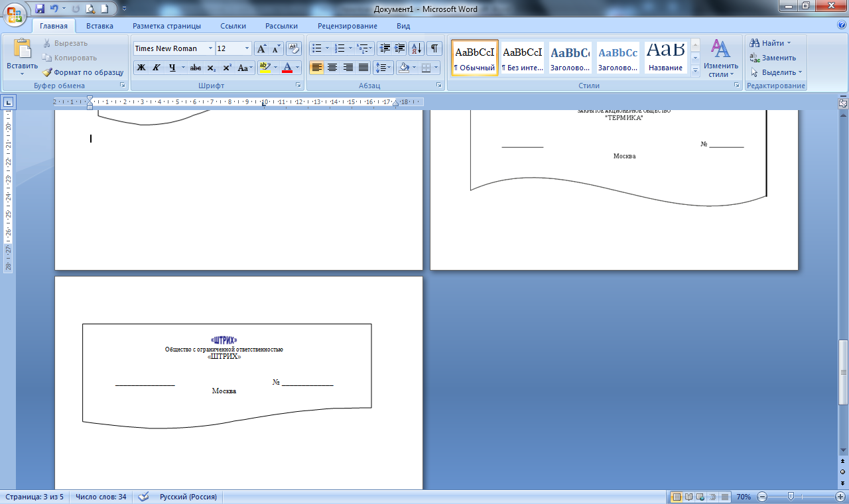Increase font size with grow font icon
The height and width of the screenshot is (504, 849).
262,48
